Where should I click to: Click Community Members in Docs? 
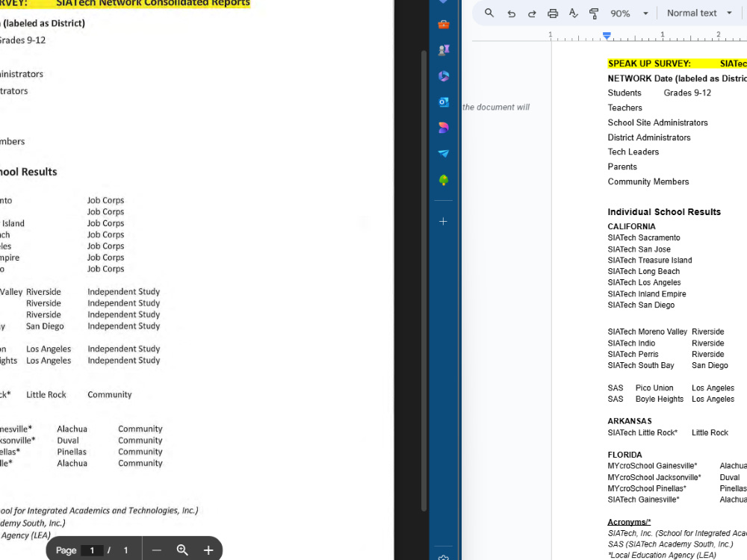pyautogui.click(x=648, y=181)
